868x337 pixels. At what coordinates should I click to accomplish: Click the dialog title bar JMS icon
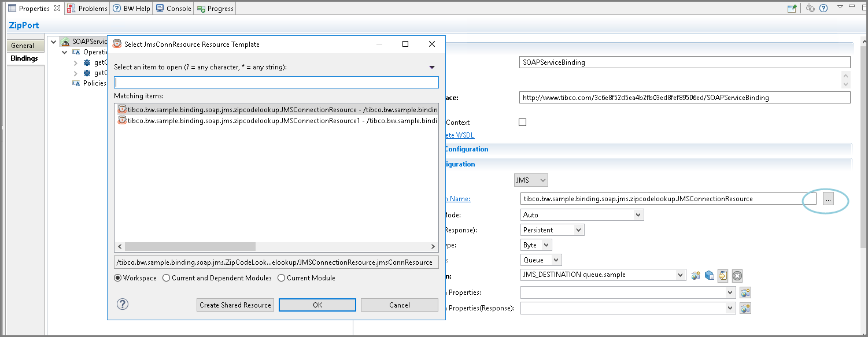[x=117, y=44]
